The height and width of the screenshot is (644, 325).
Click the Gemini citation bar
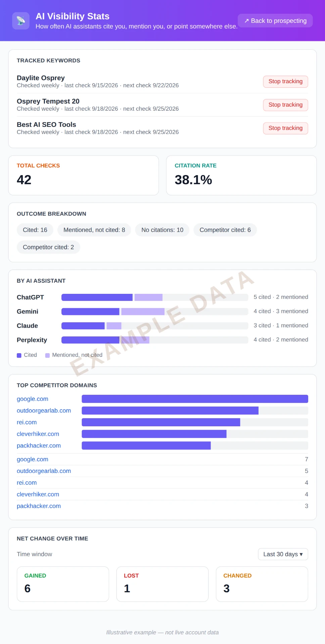coord(155,312)
